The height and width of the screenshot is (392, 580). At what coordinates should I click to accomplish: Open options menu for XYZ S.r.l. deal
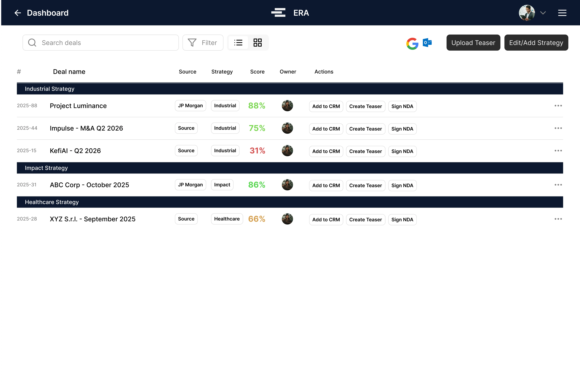point(558,219)
